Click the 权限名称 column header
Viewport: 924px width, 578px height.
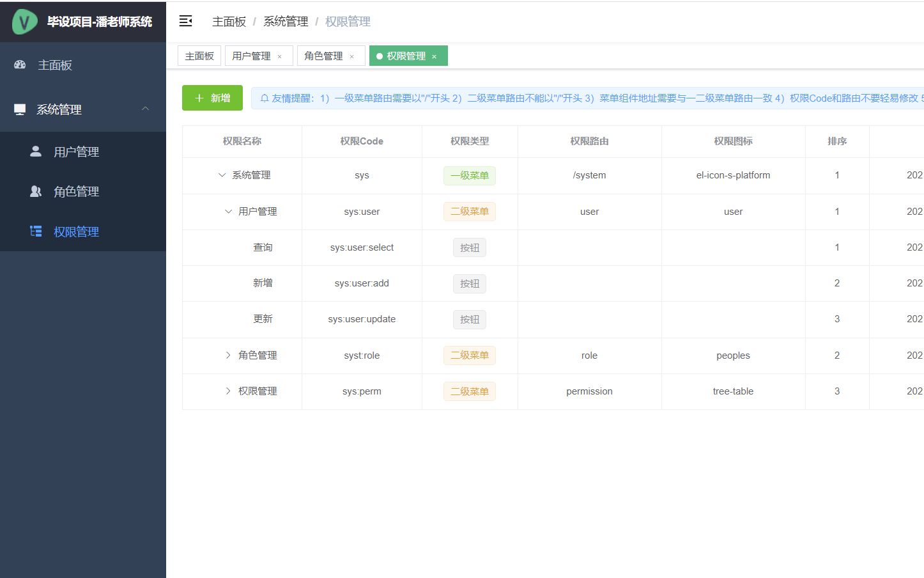coord(242,141)
